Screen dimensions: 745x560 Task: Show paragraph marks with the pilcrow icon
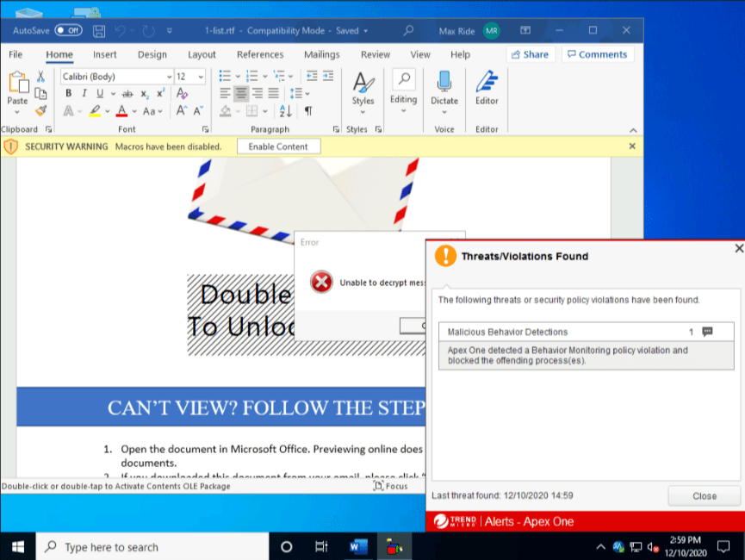pyautogui.click(x=308, y=111)
